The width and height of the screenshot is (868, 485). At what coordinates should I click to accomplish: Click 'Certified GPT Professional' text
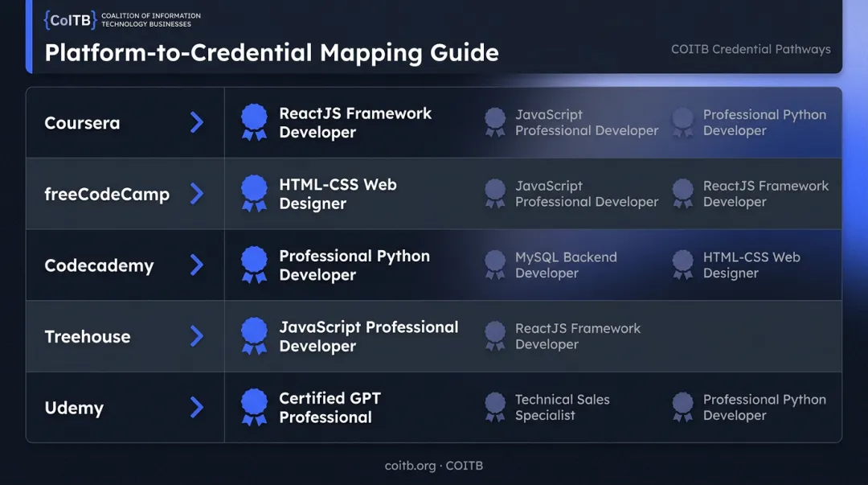[x=330, y=408]
